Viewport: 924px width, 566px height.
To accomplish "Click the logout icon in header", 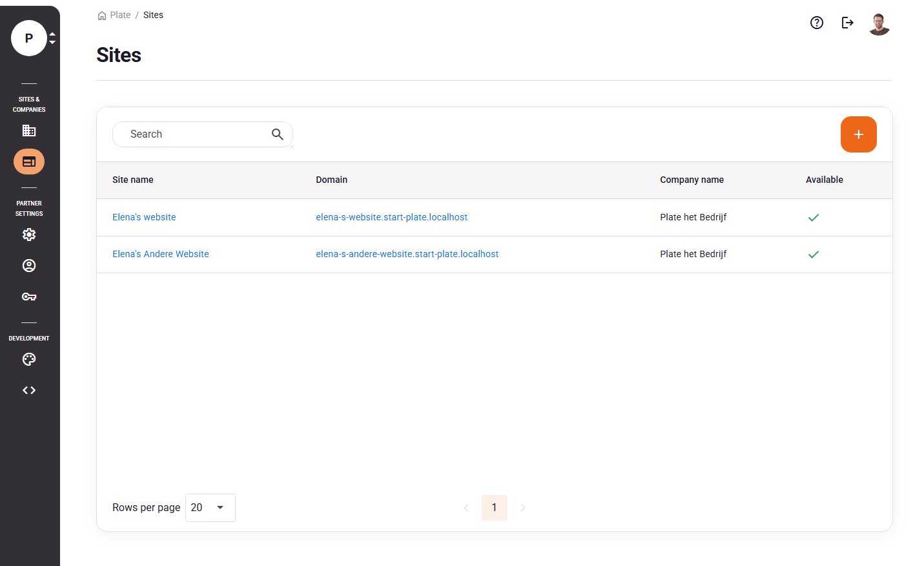I will click(848, 23).
